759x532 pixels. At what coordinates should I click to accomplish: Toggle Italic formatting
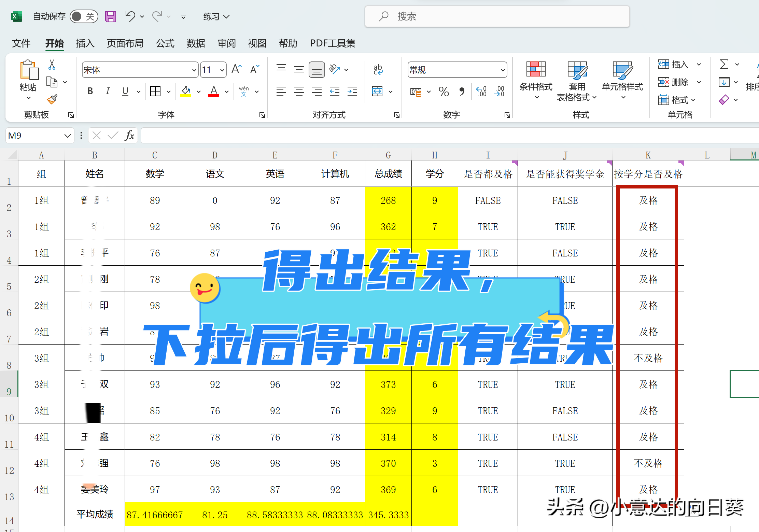(x=108, y=91)
